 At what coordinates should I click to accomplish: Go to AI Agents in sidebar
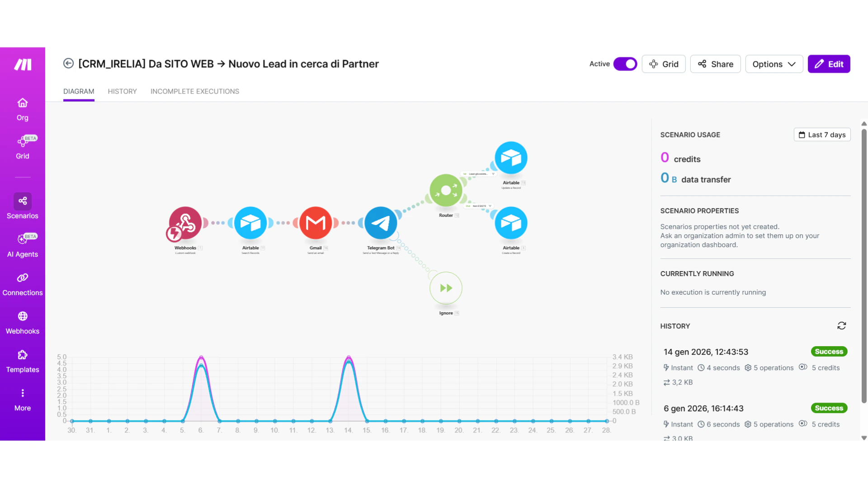click(x=23, y=246)
